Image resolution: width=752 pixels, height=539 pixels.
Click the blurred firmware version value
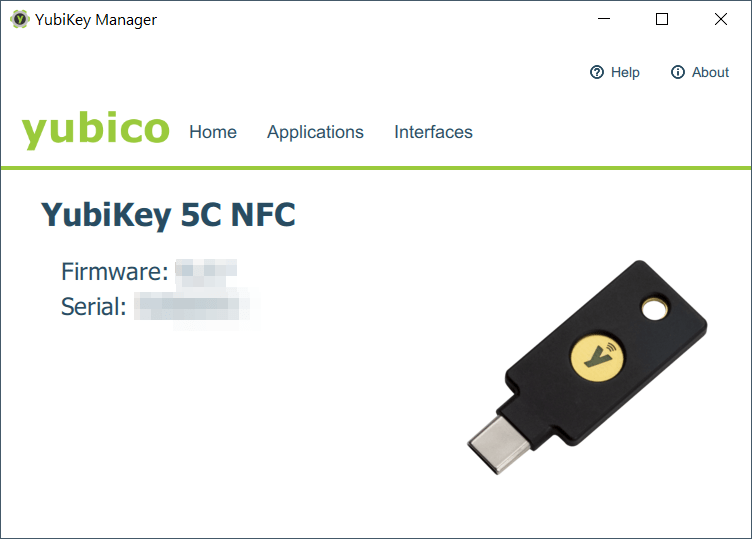pyautogui.click(x=206, y=271)
